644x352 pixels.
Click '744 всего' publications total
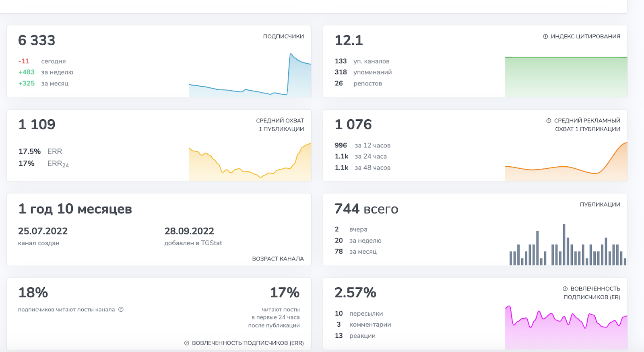tap(366, 209)
